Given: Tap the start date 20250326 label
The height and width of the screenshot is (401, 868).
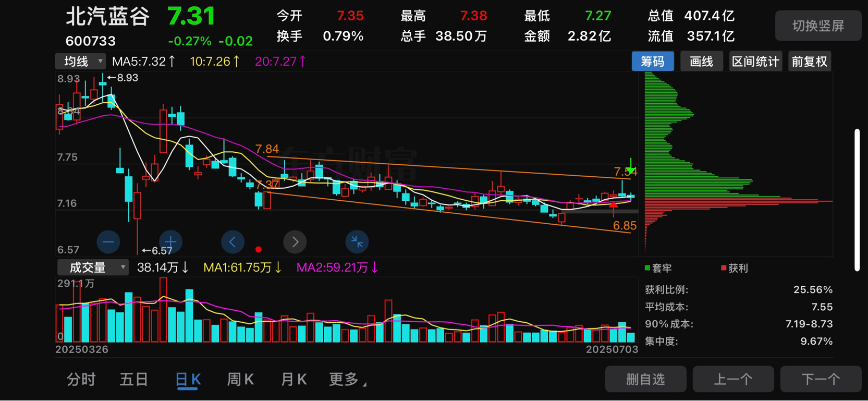Looking at the screenshot, I should 82,349.
